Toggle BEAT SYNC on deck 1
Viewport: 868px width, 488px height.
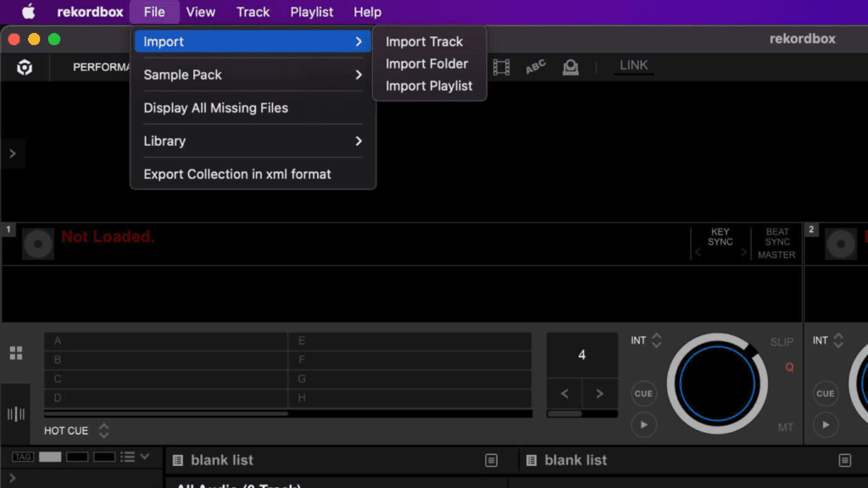pos(776,236)
